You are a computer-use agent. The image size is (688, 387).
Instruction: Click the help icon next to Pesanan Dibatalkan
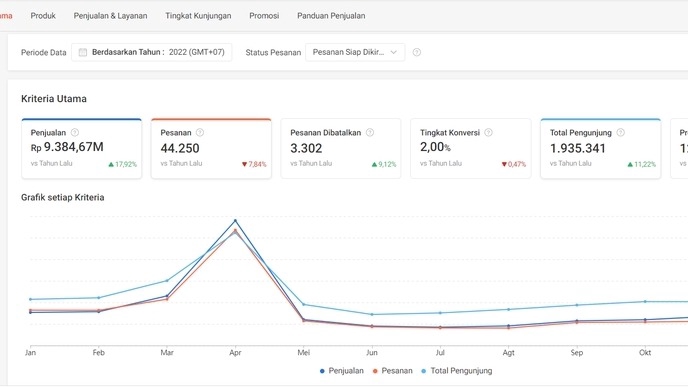point(370,133)
